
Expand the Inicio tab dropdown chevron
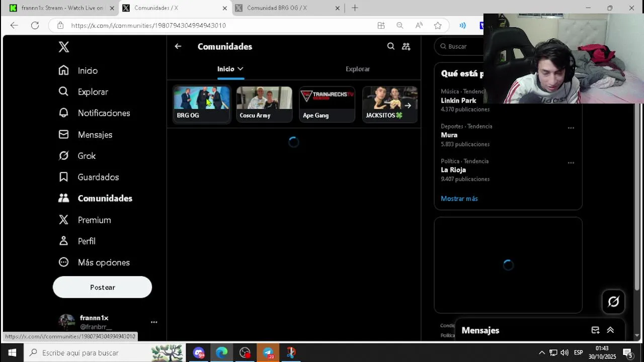click(240, 69)
